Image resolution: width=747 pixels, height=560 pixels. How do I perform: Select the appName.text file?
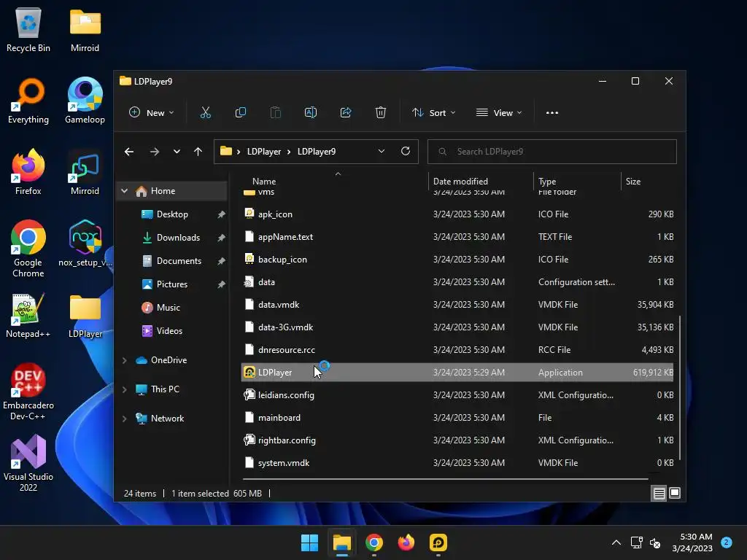tap(457, 237)
